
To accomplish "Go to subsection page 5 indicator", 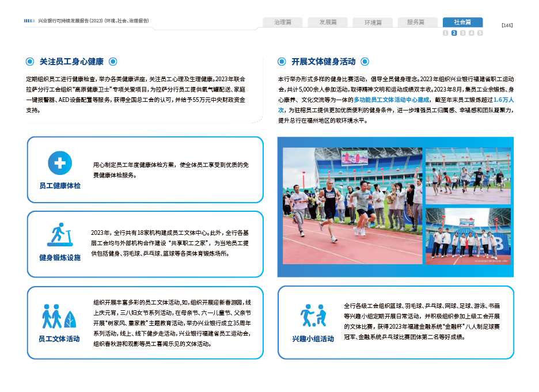I will click(x=480, y=33).
